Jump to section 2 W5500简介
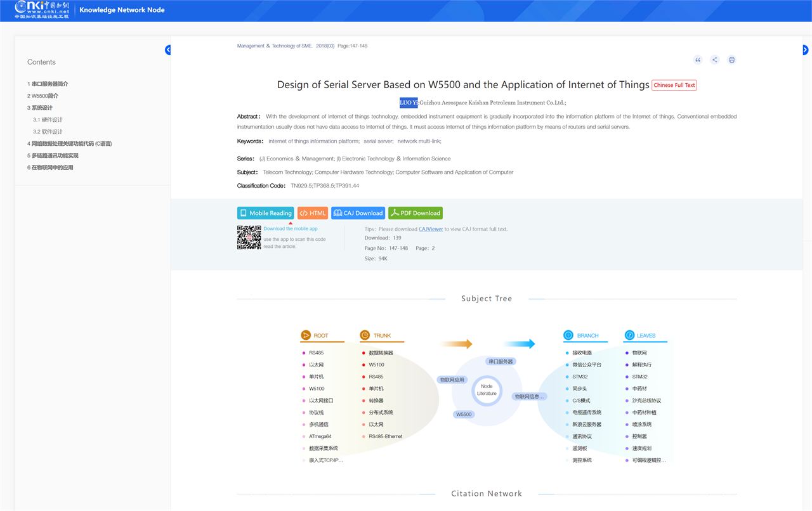The height and width of the screenshot is (511, 812). (x=43, y=96)
